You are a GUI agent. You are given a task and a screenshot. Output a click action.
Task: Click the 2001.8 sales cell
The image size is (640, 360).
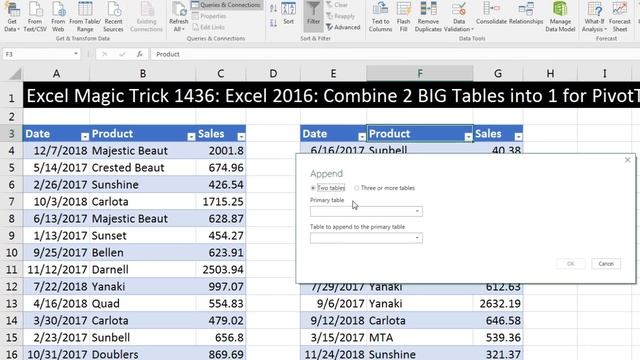221,151
